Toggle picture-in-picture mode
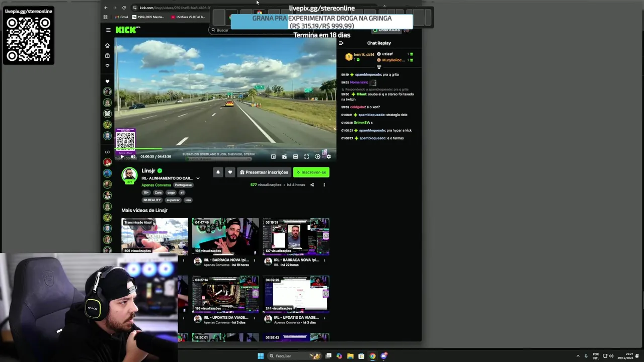 [273, 157]
